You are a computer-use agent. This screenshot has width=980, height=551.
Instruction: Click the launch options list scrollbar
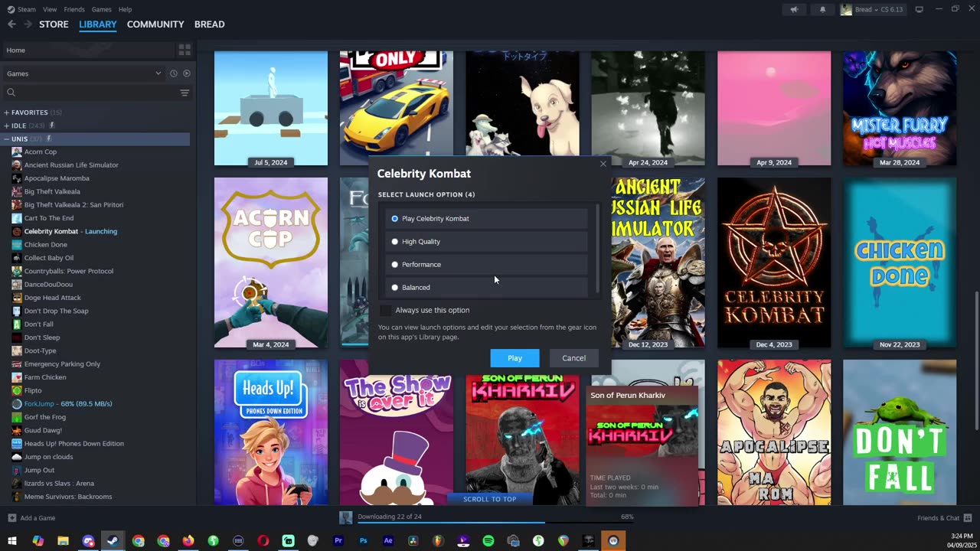pos(597,249)
